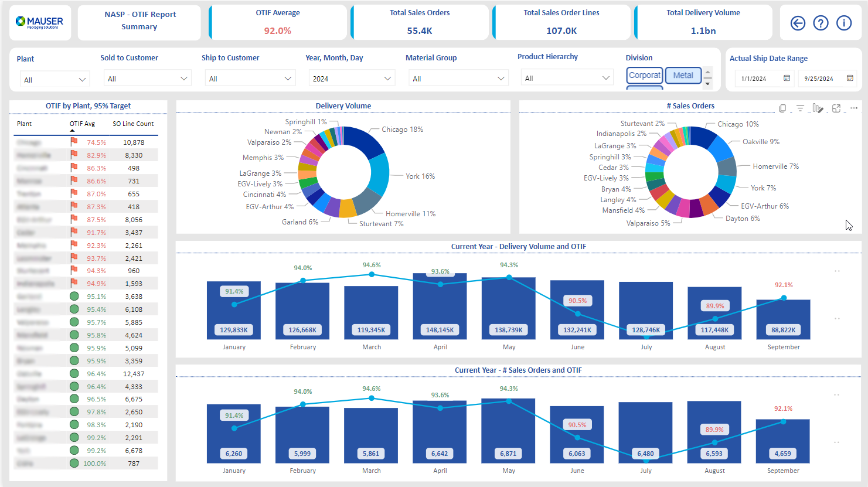Select the OTIF Average 92.0% card
This screenshot has width=868, height=487.
point(278,22)
